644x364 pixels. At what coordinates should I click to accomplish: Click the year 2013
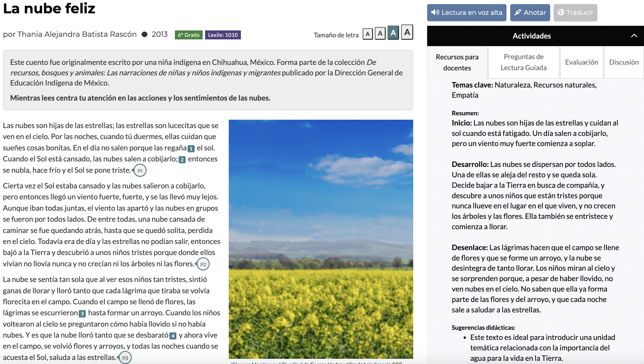point(160,34)
